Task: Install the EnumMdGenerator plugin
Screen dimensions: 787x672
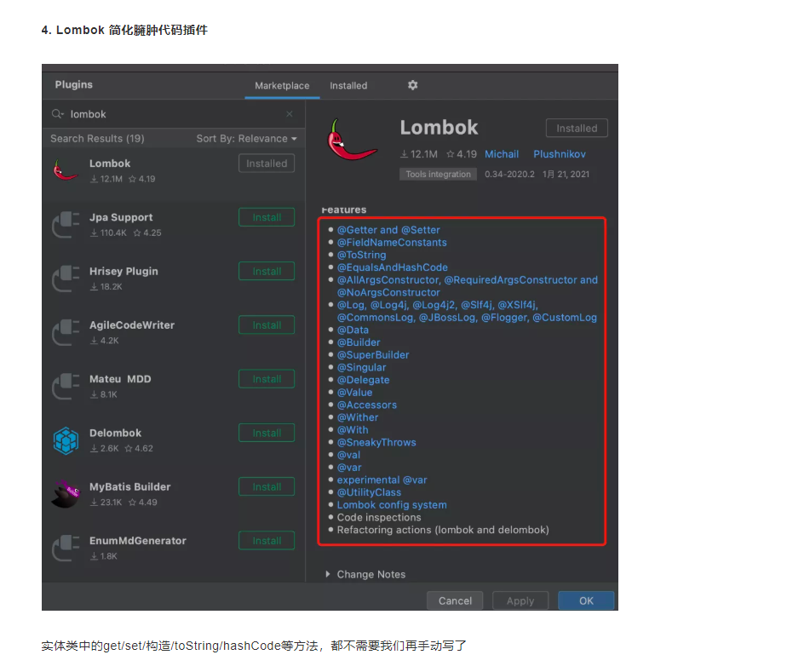Action: coord(267,541)
